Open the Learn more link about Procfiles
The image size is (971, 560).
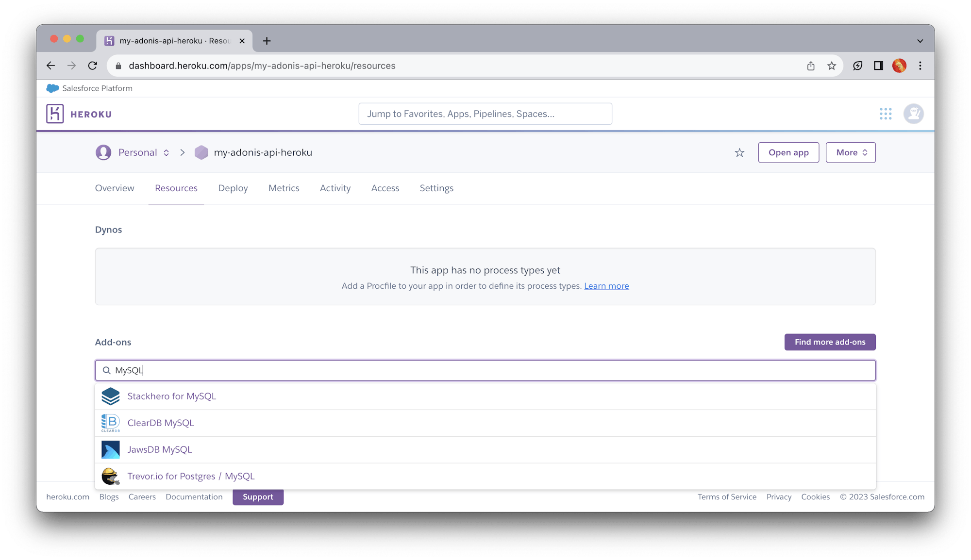point(606,286)
